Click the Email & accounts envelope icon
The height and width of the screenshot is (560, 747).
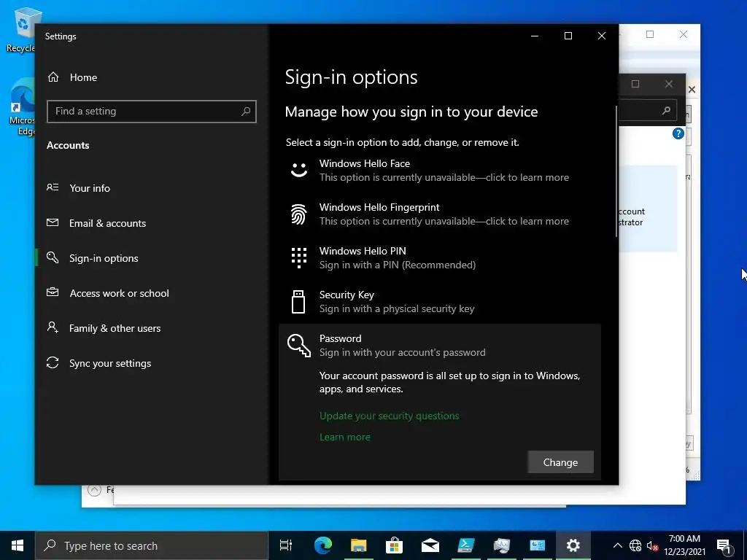(53, 222)
